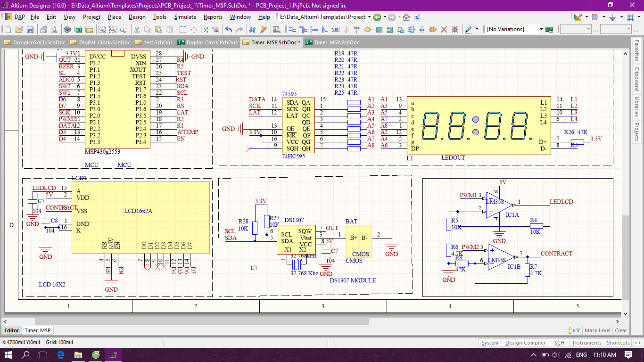Open Microsoft Edge from the taskbar
The height and width of the screenshot is (362, 644).
tap(61, 354)
